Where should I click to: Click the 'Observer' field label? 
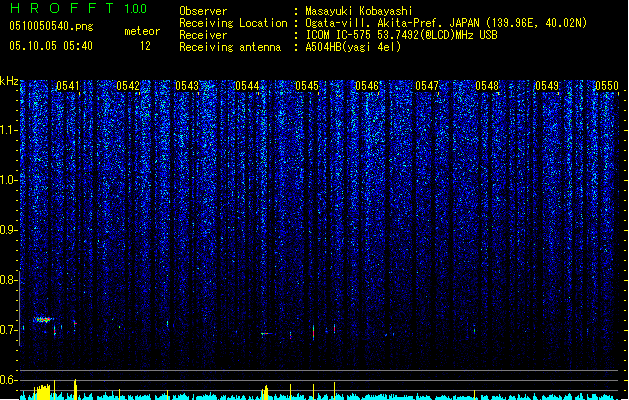(203, 11)
